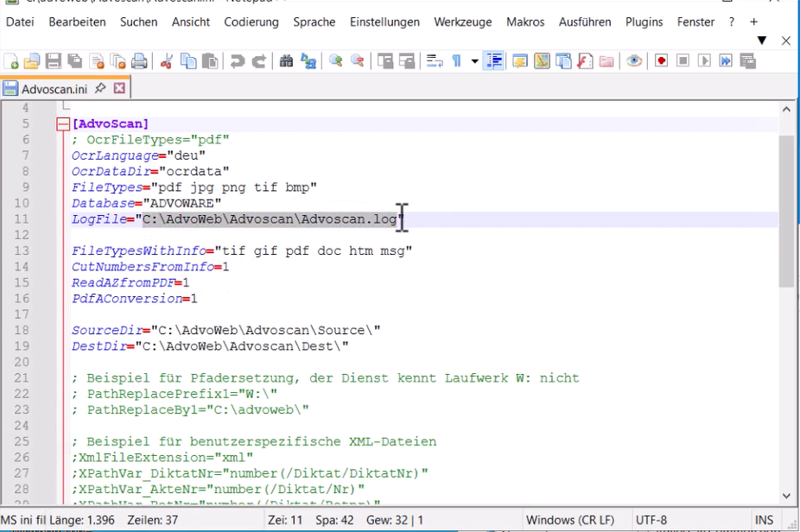This screenshot has width=800, height=532.
Task: Click the Zoom in magnifier icon
Action: tap(336, 61)
